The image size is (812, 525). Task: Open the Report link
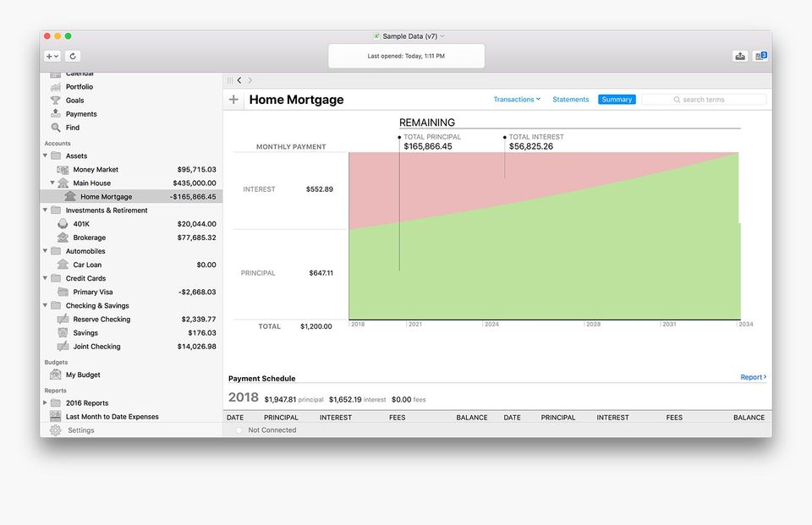(x=754, y=377)
